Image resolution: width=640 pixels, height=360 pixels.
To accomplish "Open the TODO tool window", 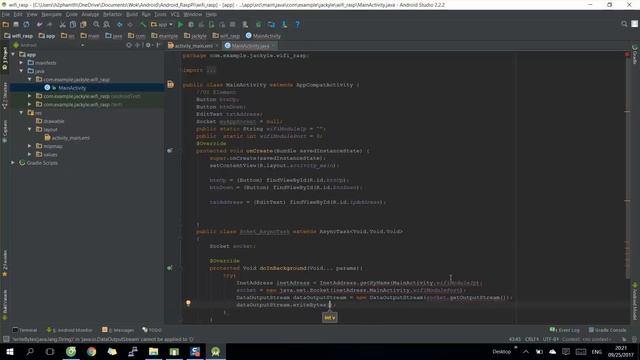I will point(152,330).
